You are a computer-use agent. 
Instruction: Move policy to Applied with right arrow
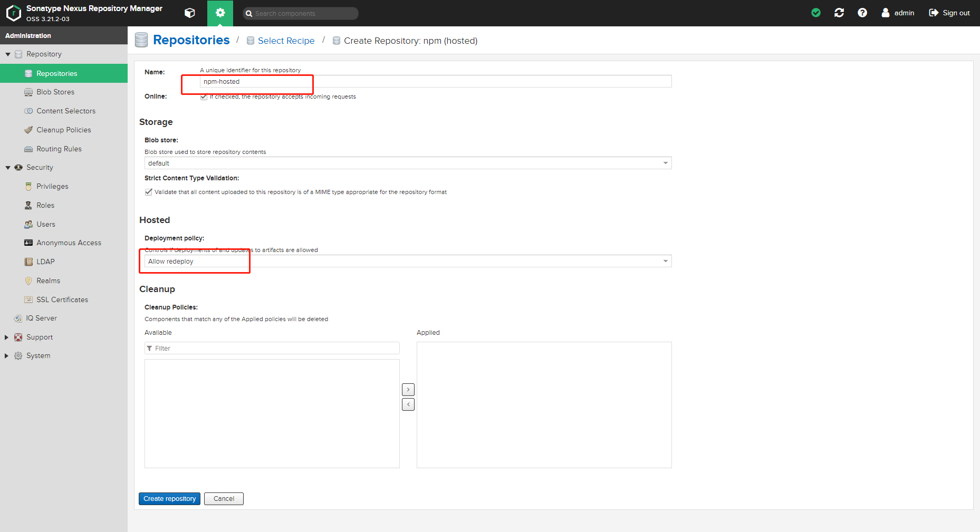point(408,390)
